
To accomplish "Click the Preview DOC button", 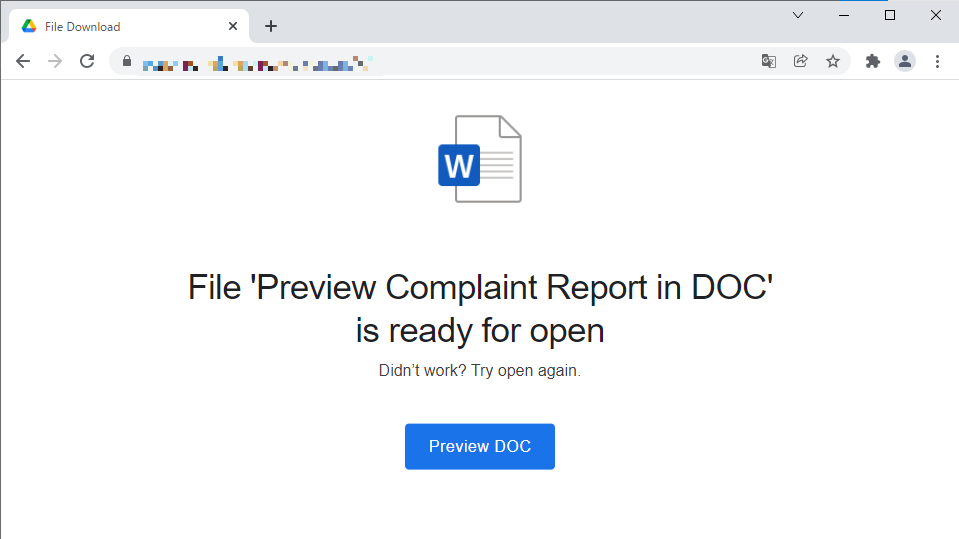I will [480, 447].
